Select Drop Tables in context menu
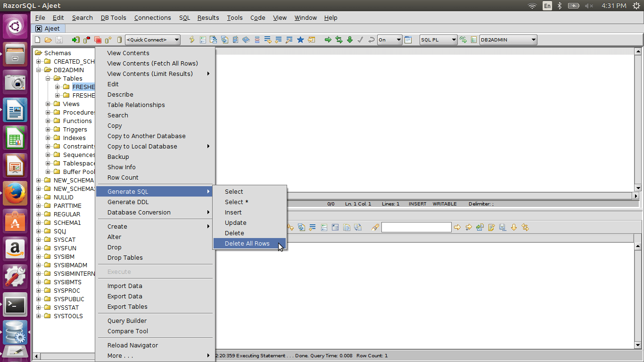 point(155,258)
